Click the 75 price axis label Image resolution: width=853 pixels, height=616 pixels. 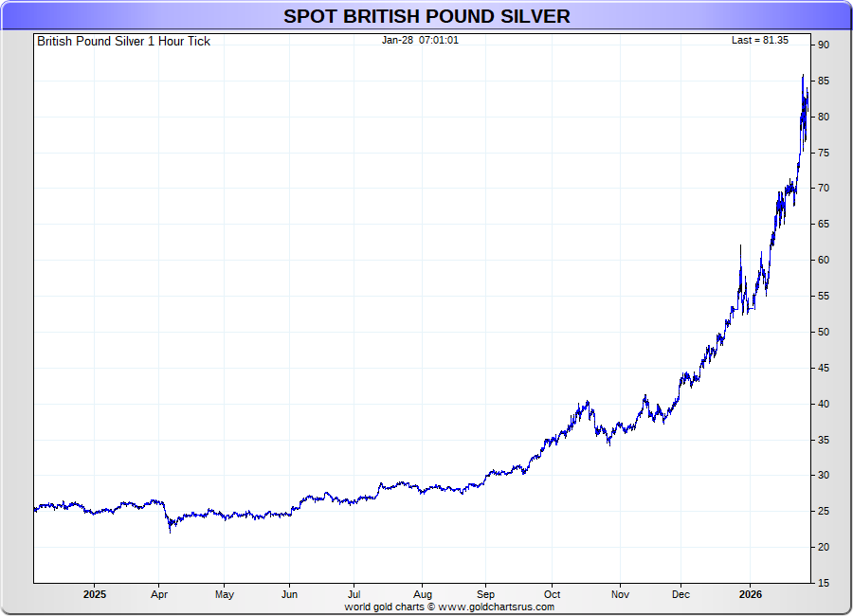point(824,153)
